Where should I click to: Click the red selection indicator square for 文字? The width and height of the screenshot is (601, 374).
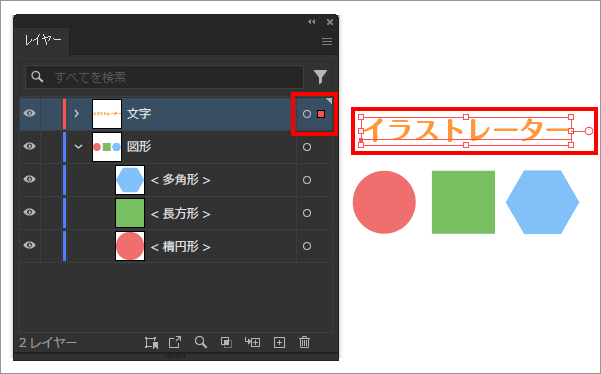coord(321,114)
